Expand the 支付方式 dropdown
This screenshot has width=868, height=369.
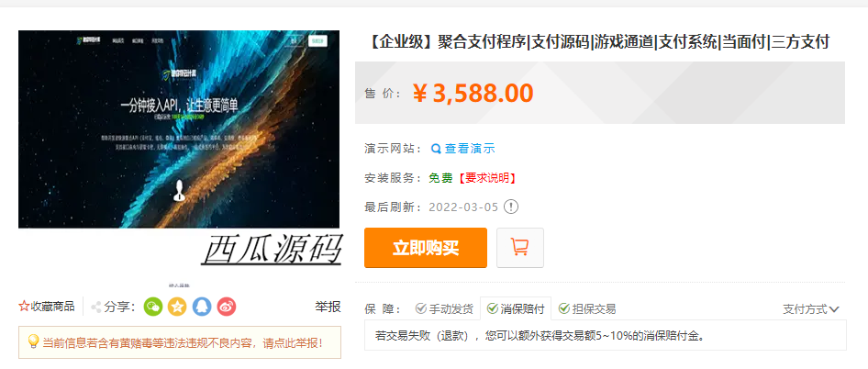[811, 309]
